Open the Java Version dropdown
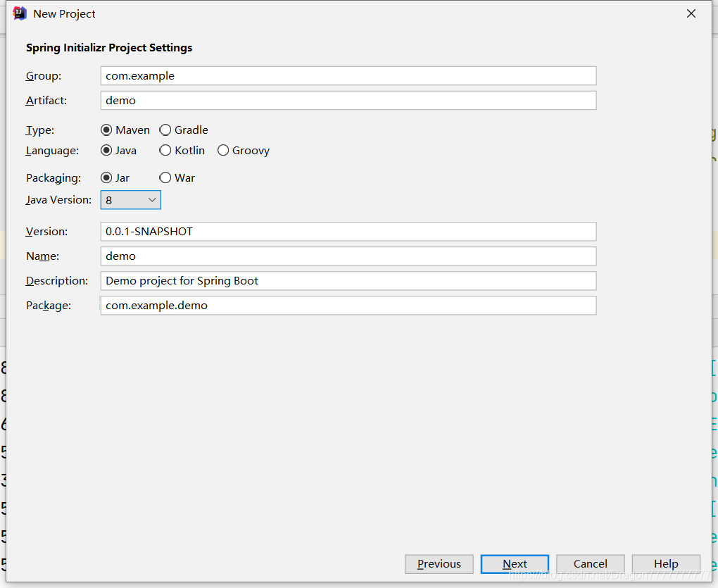Screen dimensions: 718x588 (x=130, y=200)
